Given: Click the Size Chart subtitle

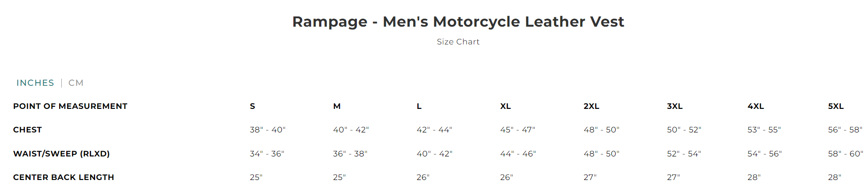Looking at the screenshot, I should pyautogui.click(x=458, y=42).
